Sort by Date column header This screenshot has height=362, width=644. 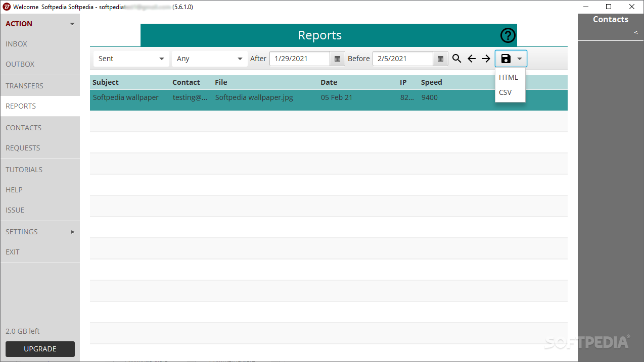point(329,82)
